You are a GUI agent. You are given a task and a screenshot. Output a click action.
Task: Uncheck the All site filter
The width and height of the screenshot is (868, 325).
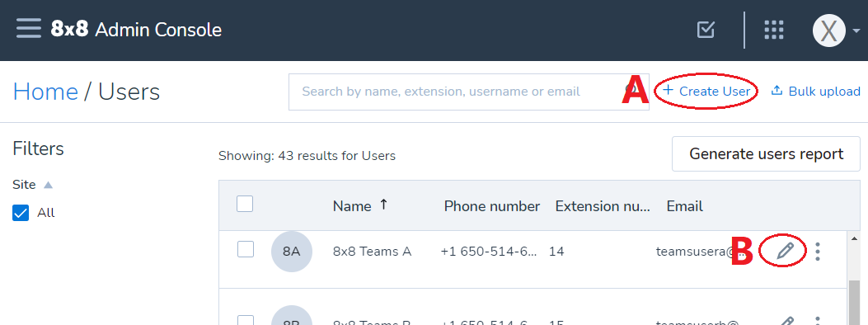[21, 213]
